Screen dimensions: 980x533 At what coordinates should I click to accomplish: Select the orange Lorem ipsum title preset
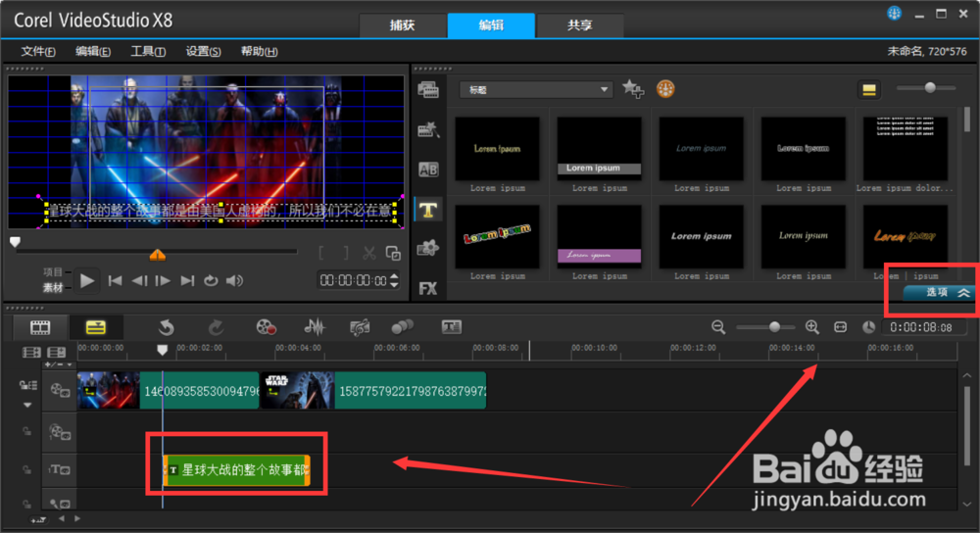905,237
